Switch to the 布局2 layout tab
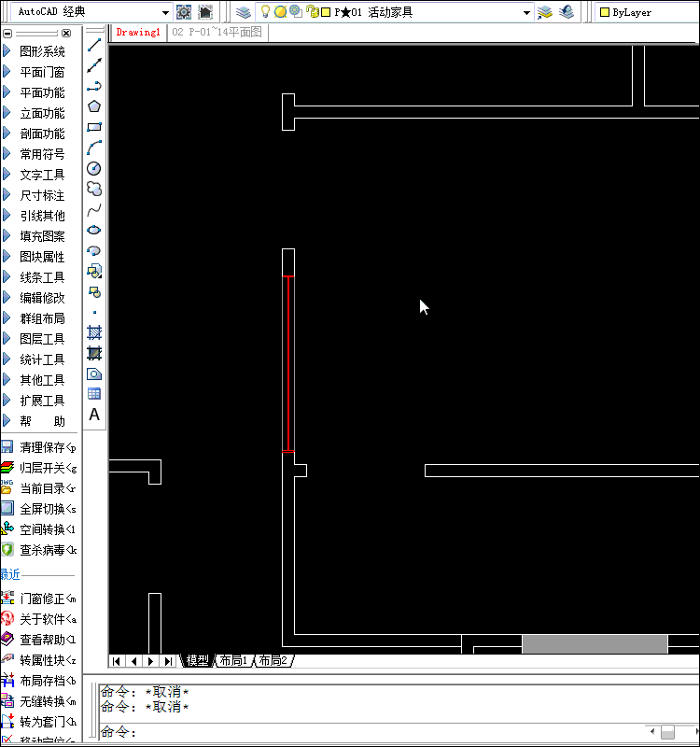Screen dimensions: 700x747 pyautogui.click(x=273, y=660)
